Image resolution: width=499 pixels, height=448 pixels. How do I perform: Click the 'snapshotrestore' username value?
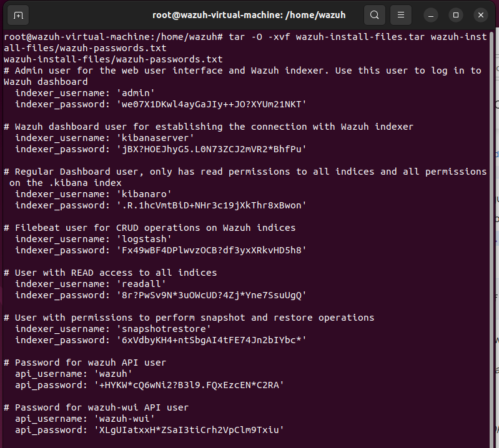(x=164, y=329)
